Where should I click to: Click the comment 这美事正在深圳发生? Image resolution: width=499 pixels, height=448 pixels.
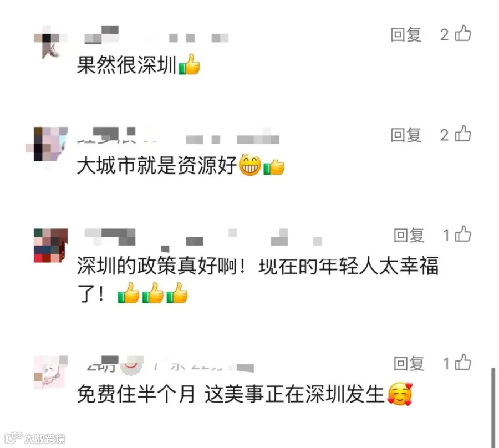(x=295, y=394)
